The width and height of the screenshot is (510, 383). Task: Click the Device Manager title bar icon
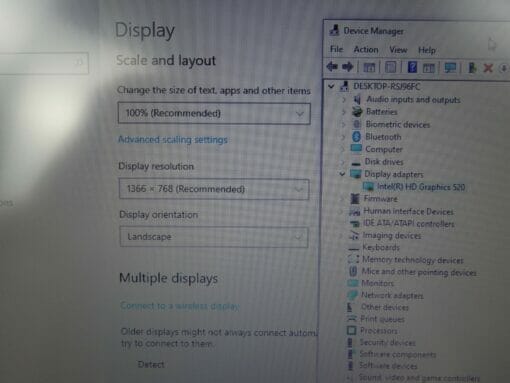click(x=334, y=31)
